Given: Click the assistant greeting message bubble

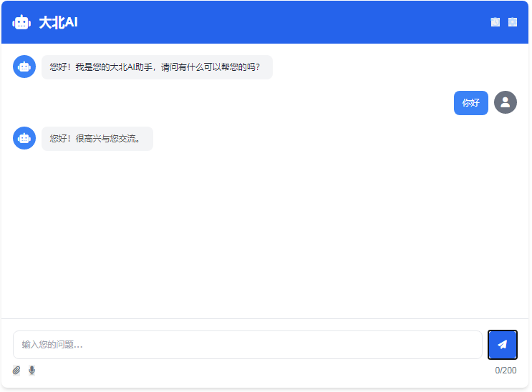Looking at the screenshot, I should tap(157, 67).
